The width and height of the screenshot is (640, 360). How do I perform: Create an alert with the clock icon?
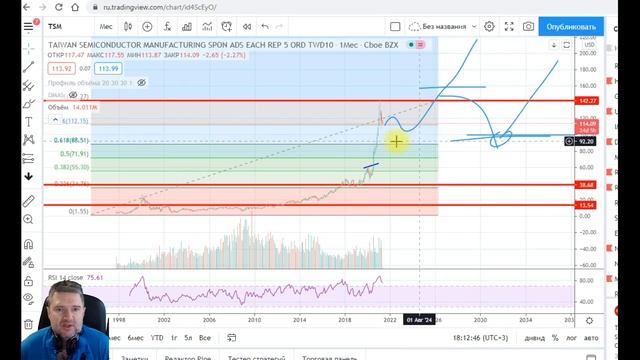[227, 27]
